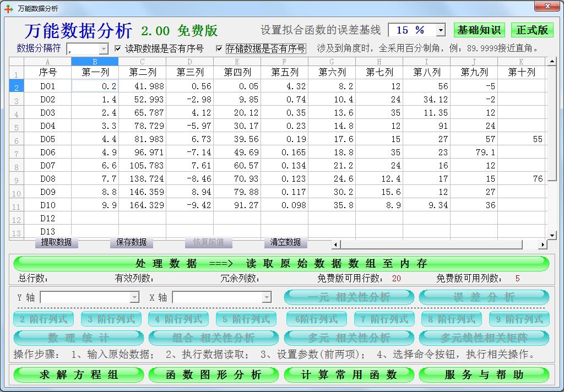The image size is (564, 392).
Task: Open 求解方程组 section
Action: [79, 375]
